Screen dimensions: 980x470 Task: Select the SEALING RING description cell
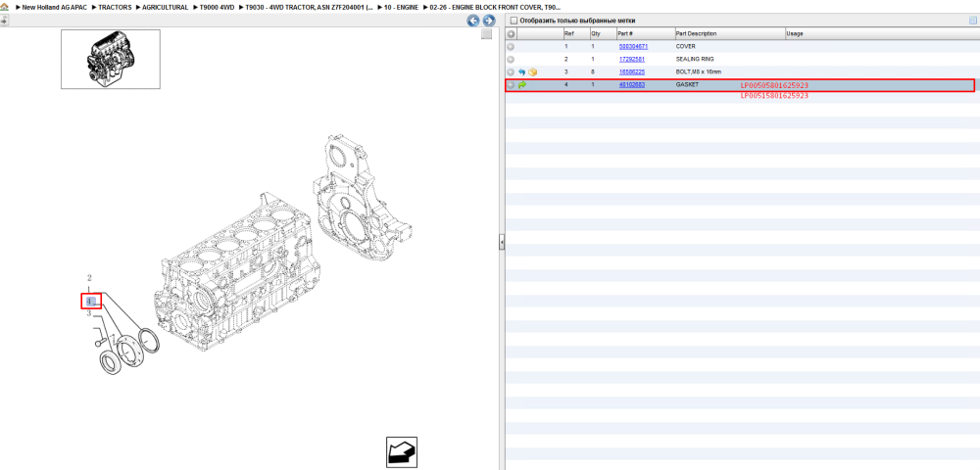coord(695,60)
